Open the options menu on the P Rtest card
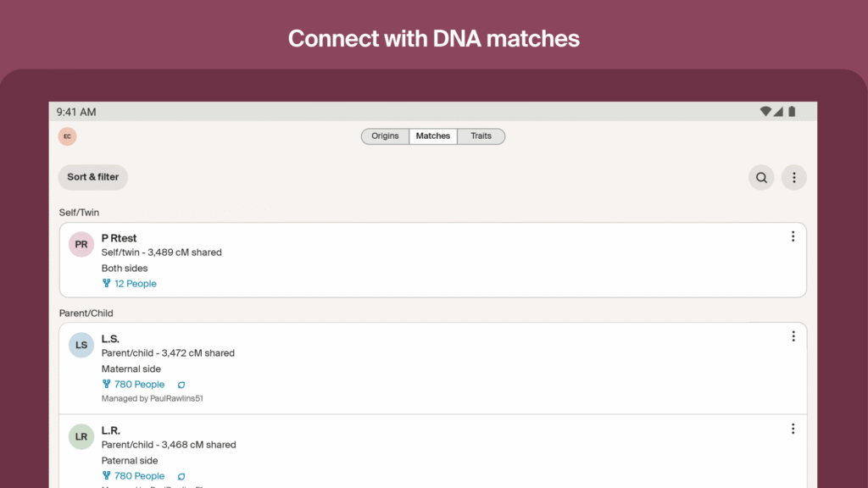This screenshot has width=868, height=488. tap(793, 236)
